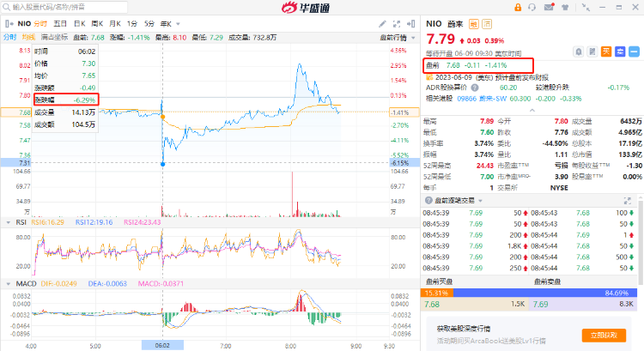Collapse the left sidebar panel icon
Viewport: 644px width, 351px height.
[x=9, y=24]
